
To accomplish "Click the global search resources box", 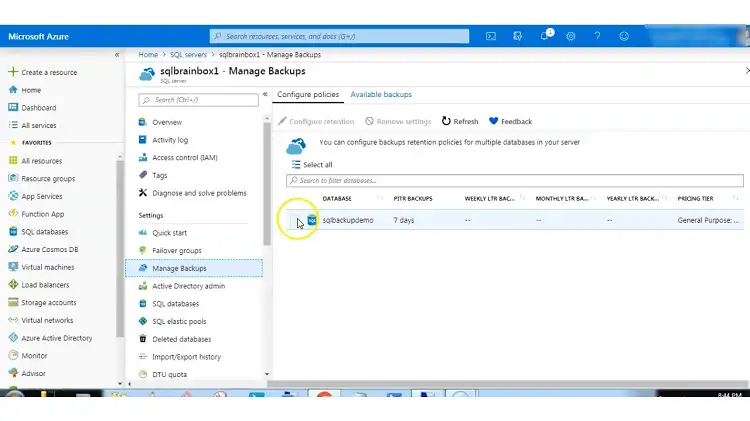I will 339,36.
